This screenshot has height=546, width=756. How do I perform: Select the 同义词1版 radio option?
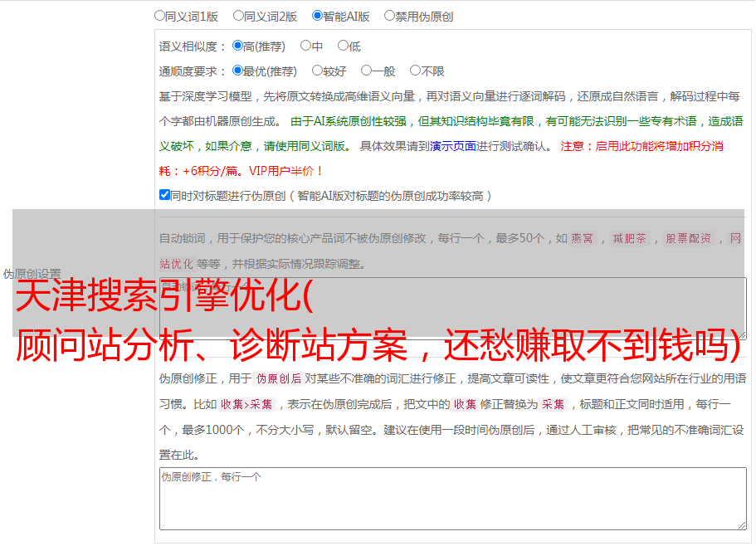(159, 16)
